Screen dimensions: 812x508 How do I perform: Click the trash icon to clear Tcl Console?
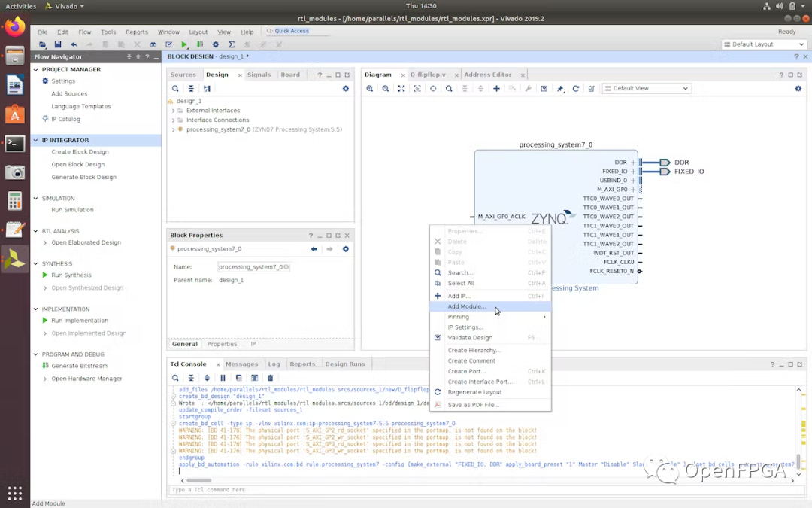coord(271,378)
